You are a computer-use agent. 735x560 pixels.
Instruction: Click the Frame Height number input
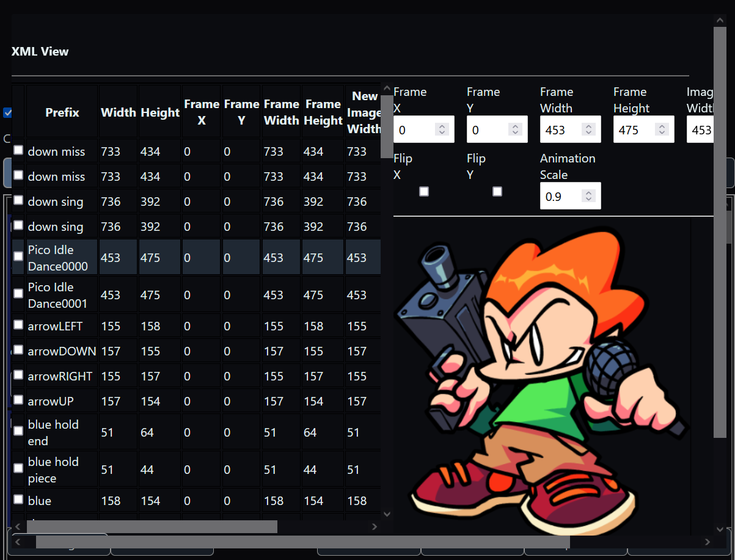pos(644,129)
